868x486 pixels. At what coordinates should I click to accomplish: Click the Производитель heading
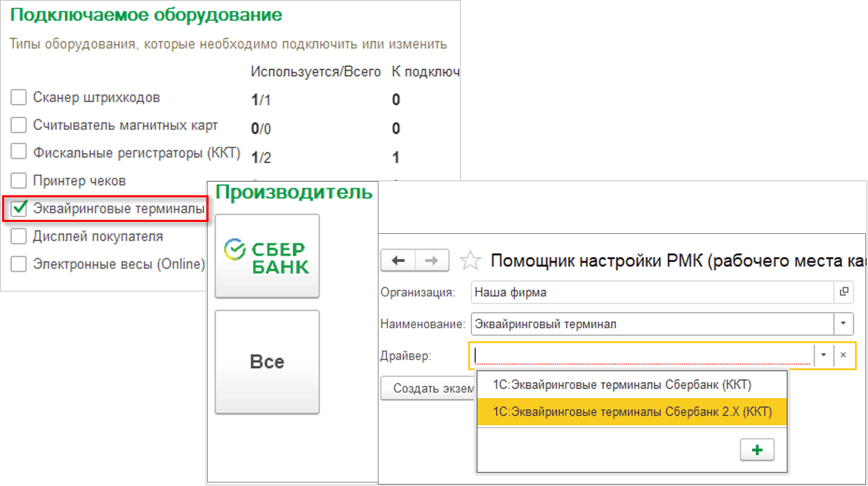tap(294, 192)
